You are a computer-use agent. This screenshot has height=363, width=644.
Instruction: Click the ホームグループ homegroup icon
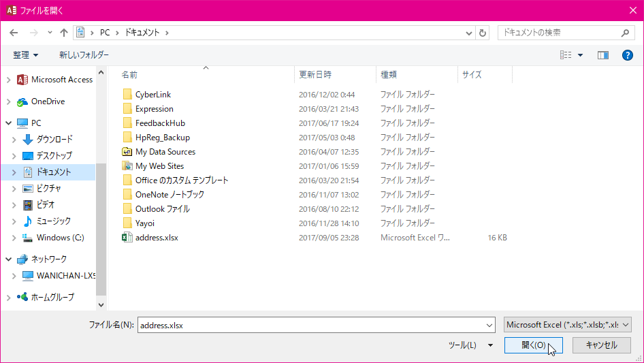[x=22, y=297]
